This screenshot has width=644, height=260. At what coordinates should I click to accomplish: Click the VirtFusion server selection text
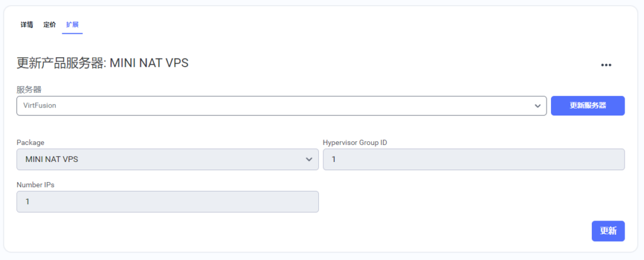point(40,106)
